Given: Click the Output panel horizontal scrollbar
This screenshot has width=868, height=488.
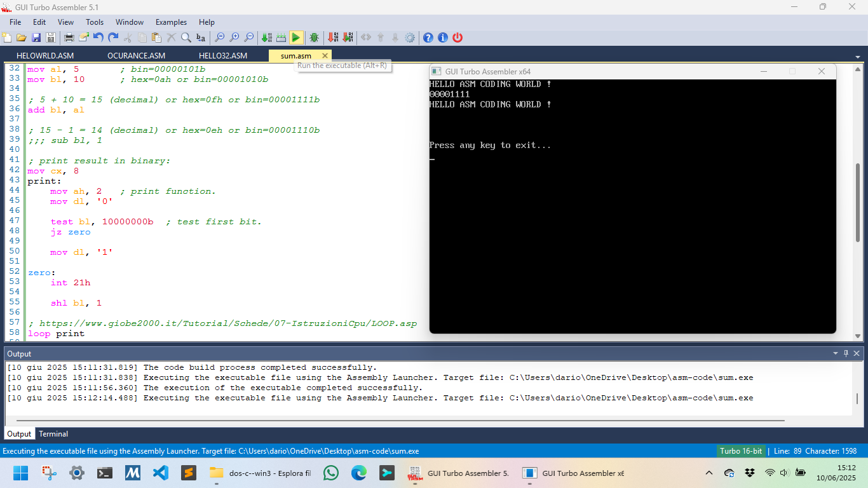Looking at the screenshot, I should (x=400, y=421).
